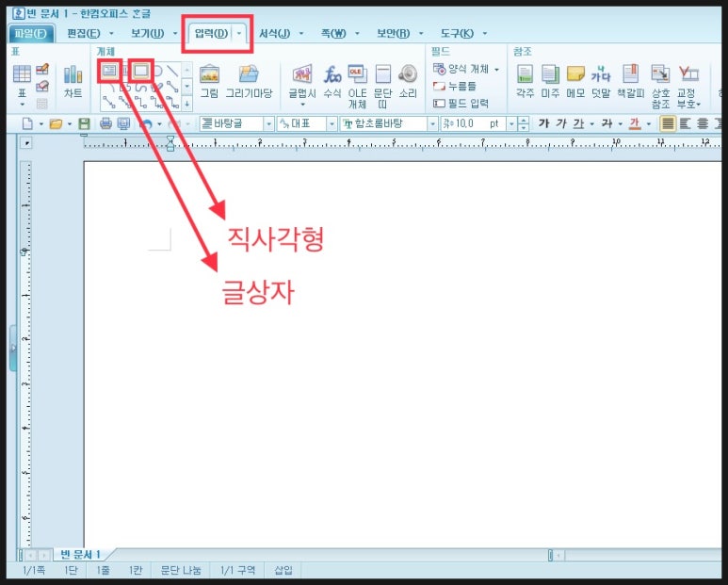Screen dimensions: 728x585
Task: Select the 빈 문서 1 document tab
Action: [80, 554]
